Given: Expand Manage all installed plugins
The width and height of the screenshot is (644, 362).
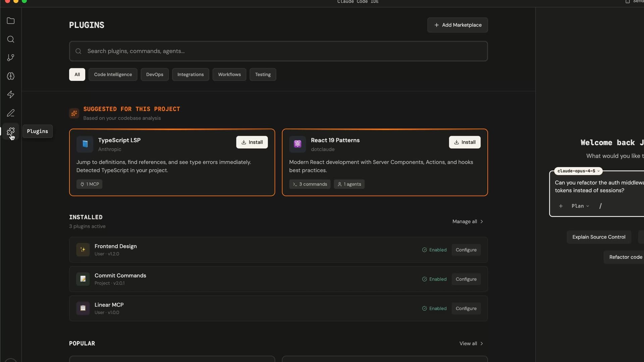Looking at the screenshot, I should coord(468,222).
